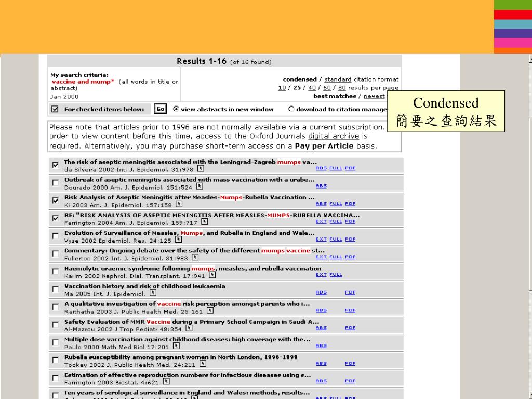The image size is (532, 399).
Task: Open popup icon beside Ki 2003 citation
Action: tap(179, 204)
